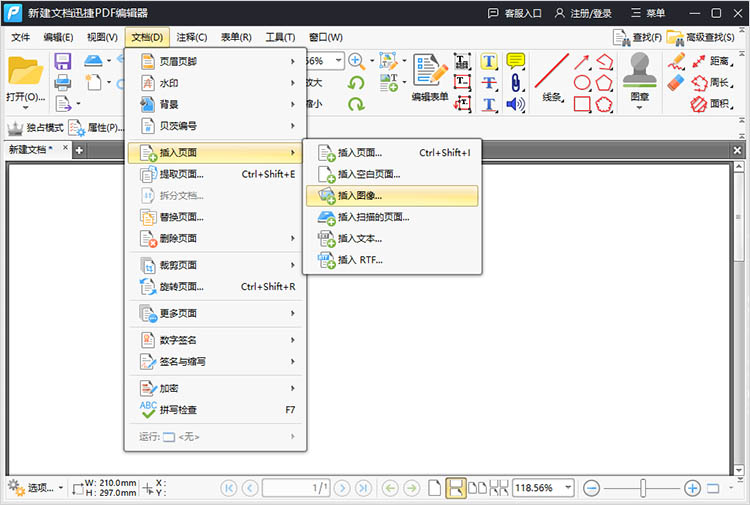Click the Print icon in toolbar
750x505 pixels.
click(63, 82)
